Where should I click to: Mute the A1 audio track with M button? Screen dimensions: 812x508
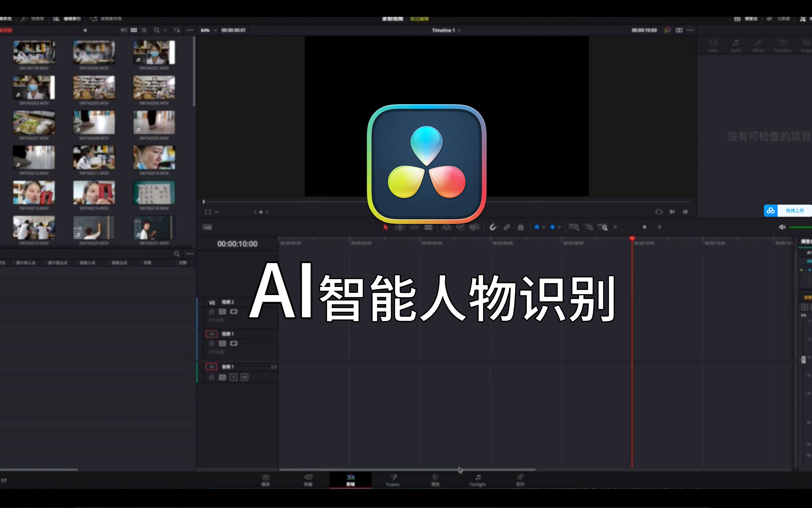[244, 377]
